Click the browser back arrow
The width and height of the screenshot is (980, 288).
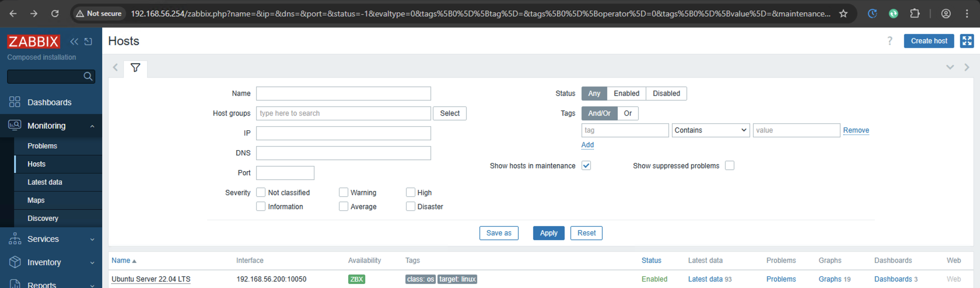click(x=13, y=13)
